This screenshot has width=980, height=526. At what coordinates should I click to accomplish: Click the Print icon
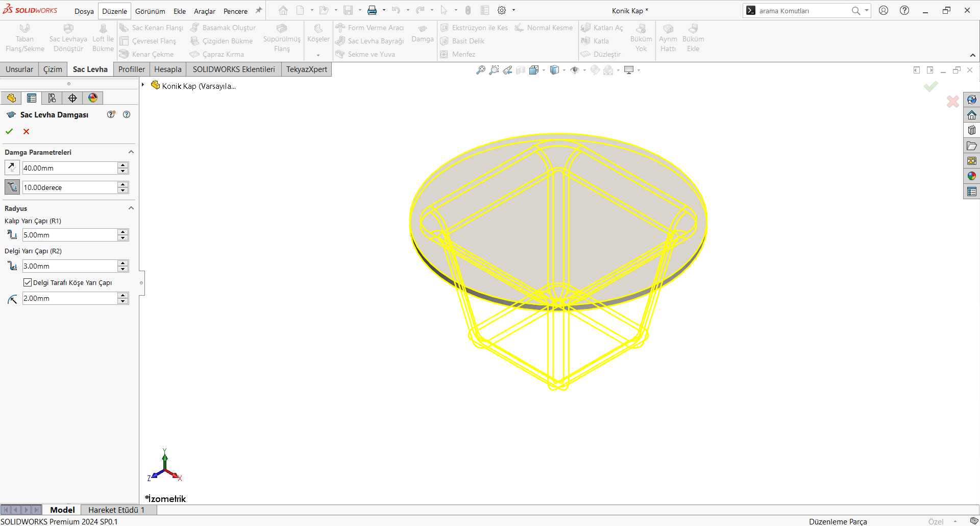(x=372, y=10)
